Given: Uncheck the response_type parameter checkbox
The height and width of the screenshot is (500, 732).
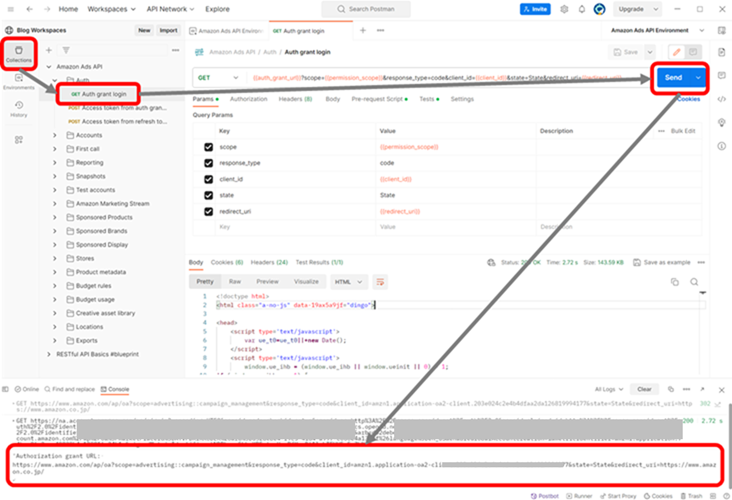Looking at the screenshot, I should [208, 163].
